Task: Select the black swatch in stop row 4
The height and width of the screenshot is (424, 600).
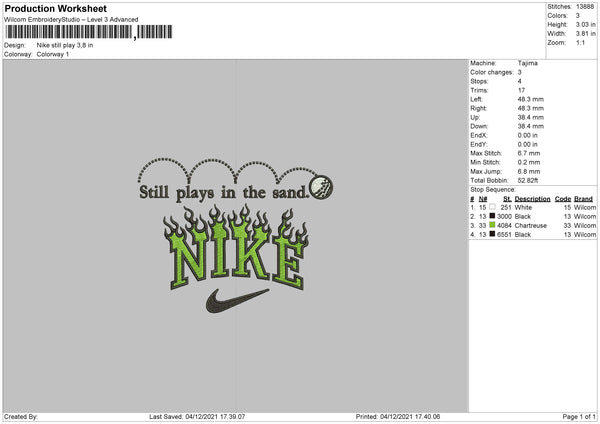Action: 492,234
